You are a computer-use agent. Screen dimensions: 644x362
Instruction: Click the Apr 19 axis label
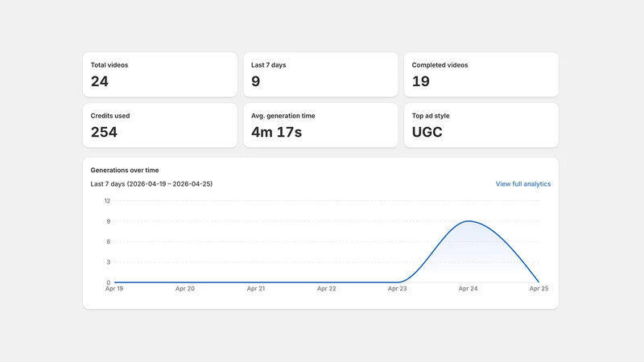point(114,289)
